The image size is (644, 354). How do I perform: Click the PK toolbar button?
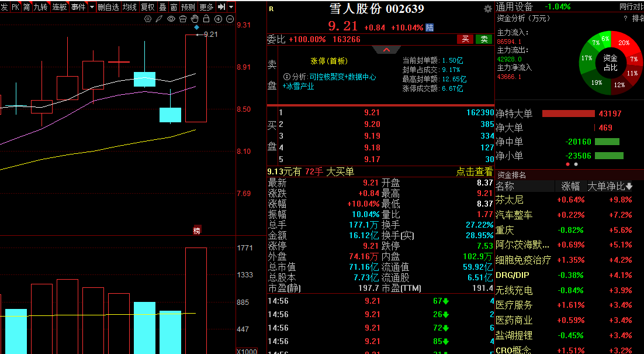click(15, 7)
